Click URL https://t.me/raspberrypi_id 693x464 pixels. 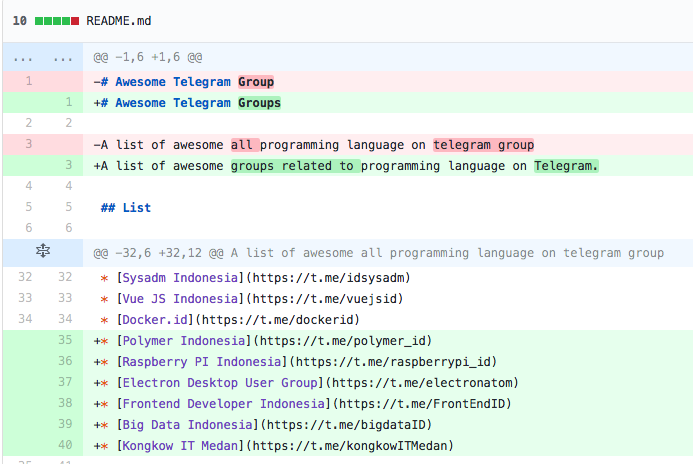pyautogui.click(x=393, y=361)
